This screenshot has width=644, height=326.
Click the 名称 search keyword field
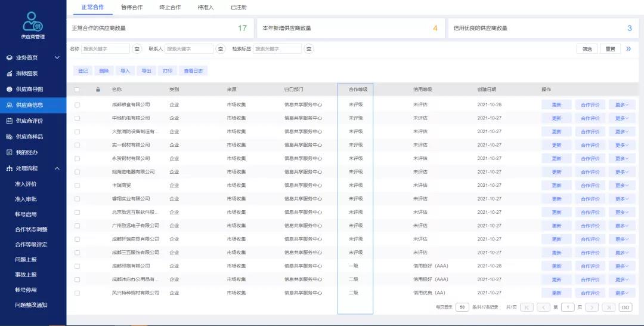tap(106, 49)
